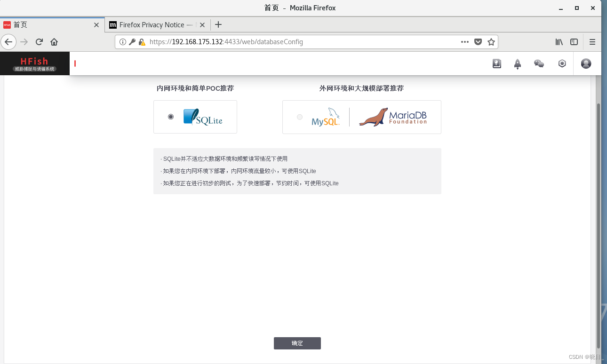Open the WeChat icon in HFish header

click(539, 63)
